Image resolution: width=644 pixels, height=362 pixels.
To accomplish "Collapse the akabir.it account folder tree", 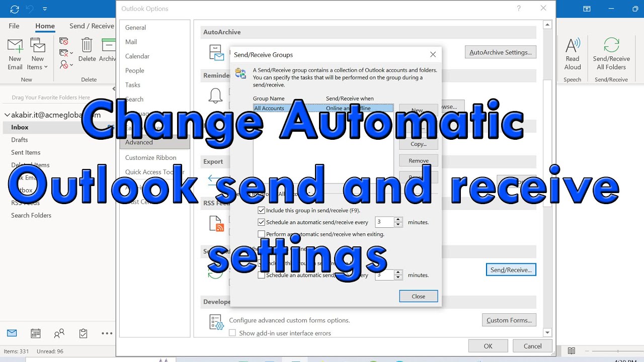I will coord(7,115).
